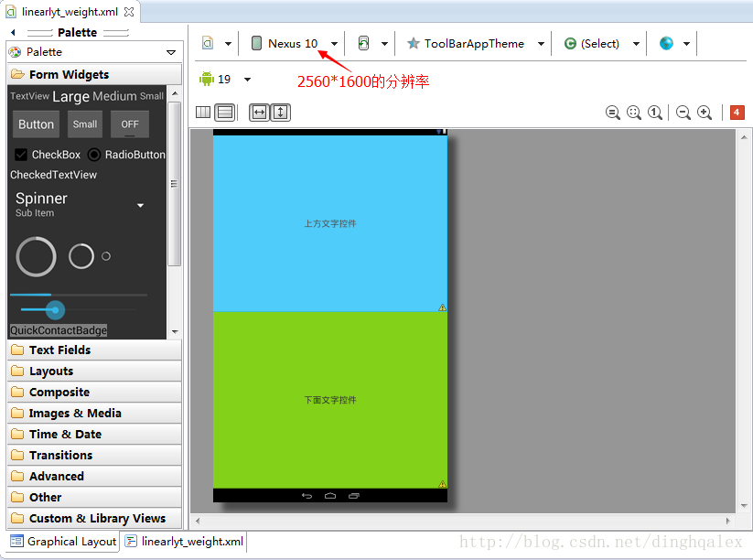Pick the Medium TextView widget
Screen dimensions: 753x560
pos(114,96)
